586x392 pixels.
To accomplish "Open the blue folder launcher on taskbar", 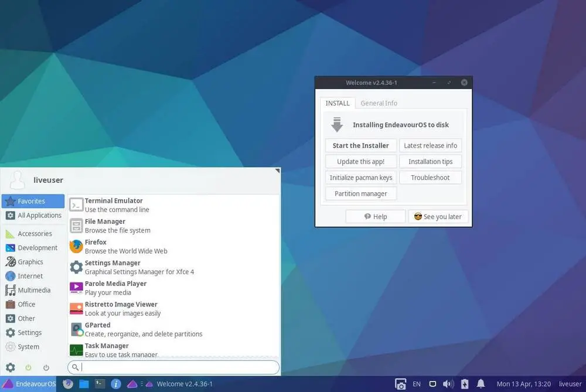I will [x=84, y=384].
